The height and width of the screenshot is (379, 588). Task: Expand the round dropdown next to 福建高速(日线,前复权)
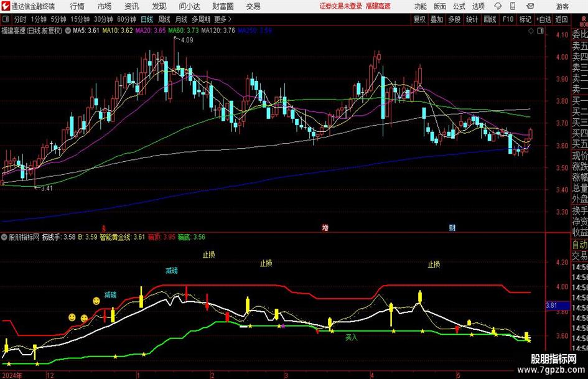pyautogui.click(x=68, y=30)
